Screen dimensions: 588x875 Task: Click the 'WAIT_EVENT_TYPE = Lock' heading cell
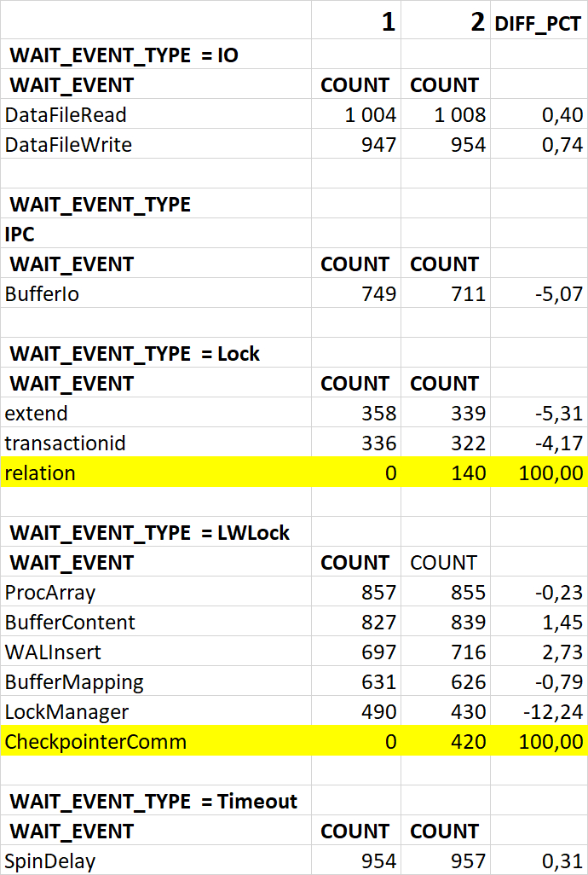(135, 354)
